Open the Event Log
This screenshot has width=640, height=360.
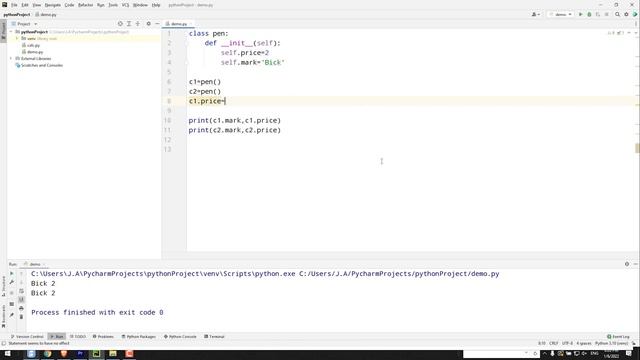click(x=618, y=336)
